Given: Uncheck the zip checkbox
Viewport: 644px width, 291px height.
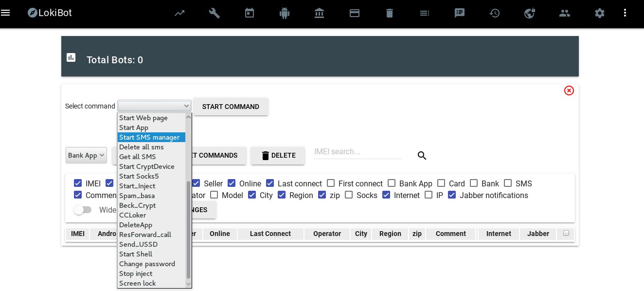Looking at the screenshot, I should [x=322, y=195].
